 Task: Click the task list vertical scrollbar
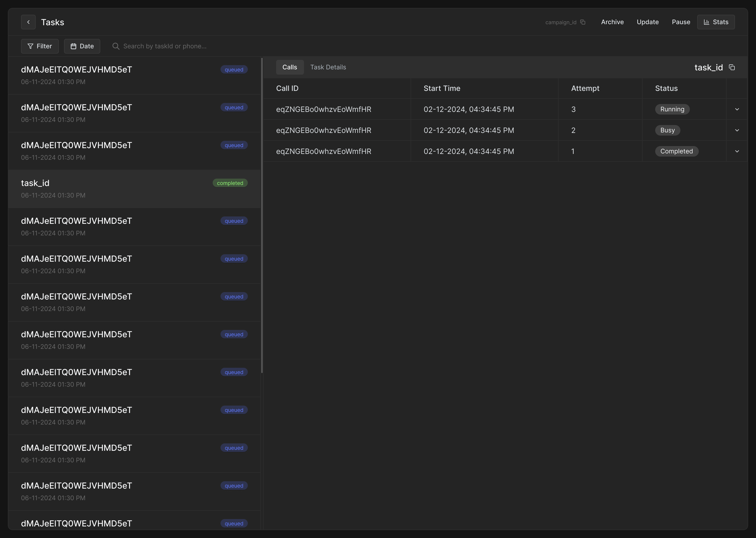point(262,215)
